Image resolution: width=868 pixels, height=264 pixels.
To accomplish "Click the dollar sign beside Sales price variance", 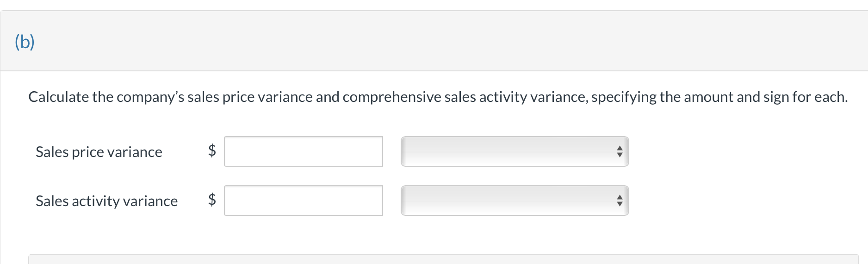I will [x=212, y=150].
